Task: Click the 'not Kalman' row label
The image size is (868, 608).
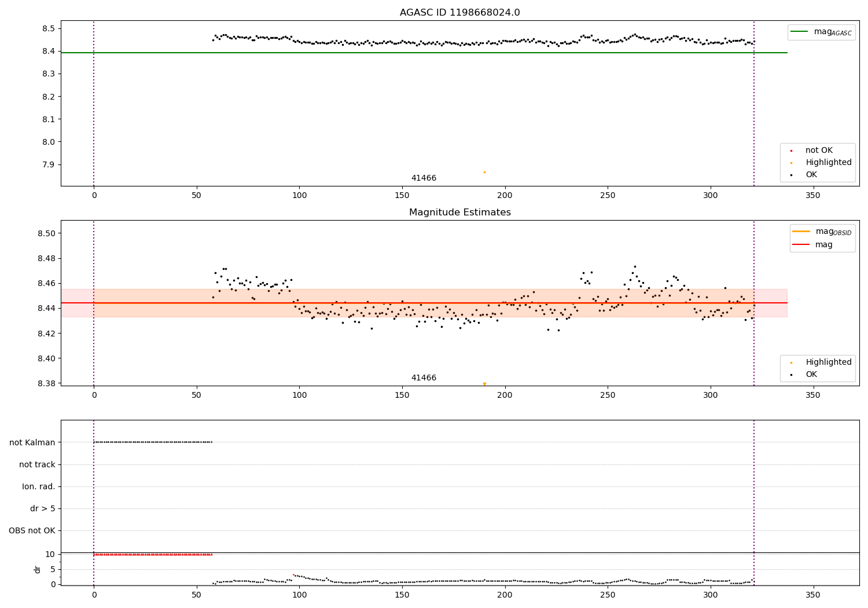Action: [32, 442]
